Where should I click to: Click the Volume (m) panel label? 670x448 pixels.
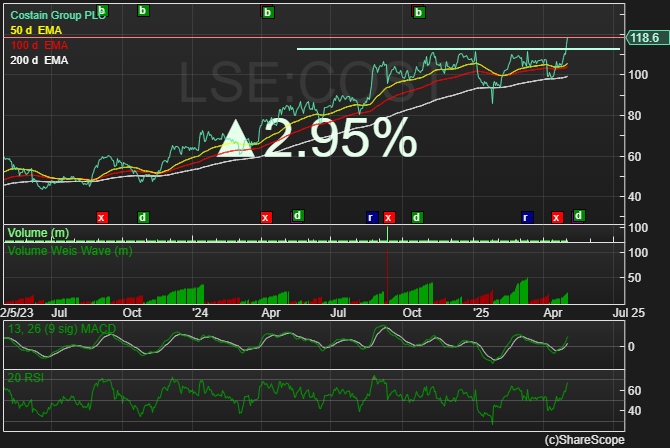tap(38, 233)
